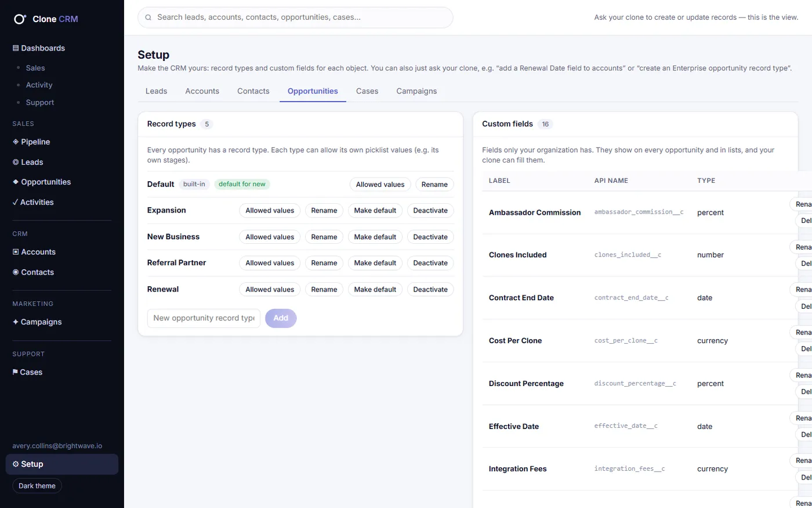Screen dimensions: 812x508
Task: Deactivate the Expansion record type
Action: coord(430,211)
